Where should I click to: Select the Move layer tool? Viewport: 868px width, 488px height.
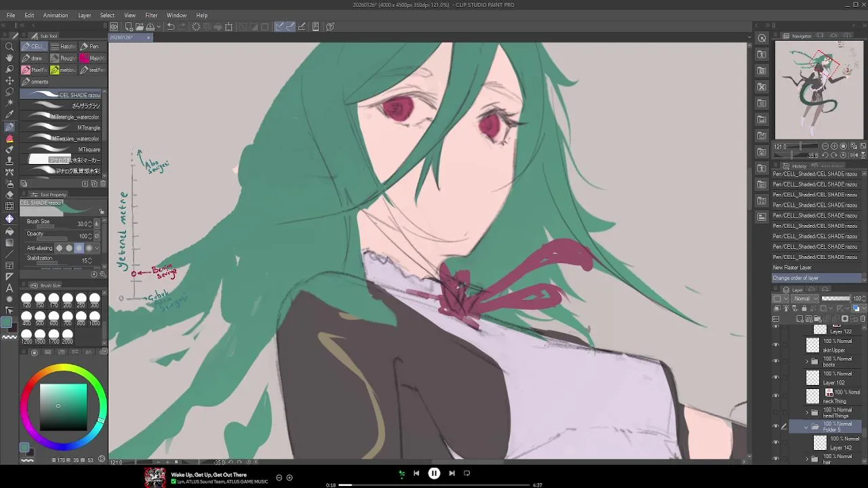(x=9, y=81)
